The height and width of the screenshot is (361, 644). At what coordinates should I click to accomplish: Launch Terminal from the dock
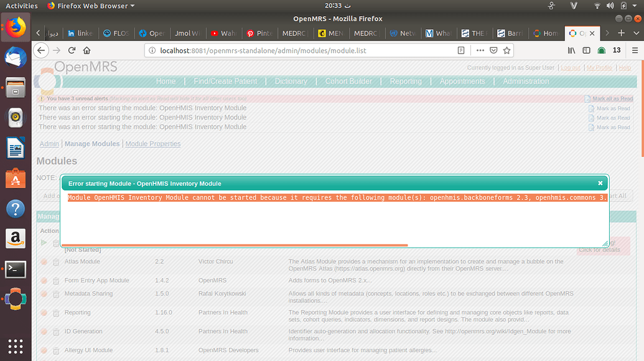16,270
